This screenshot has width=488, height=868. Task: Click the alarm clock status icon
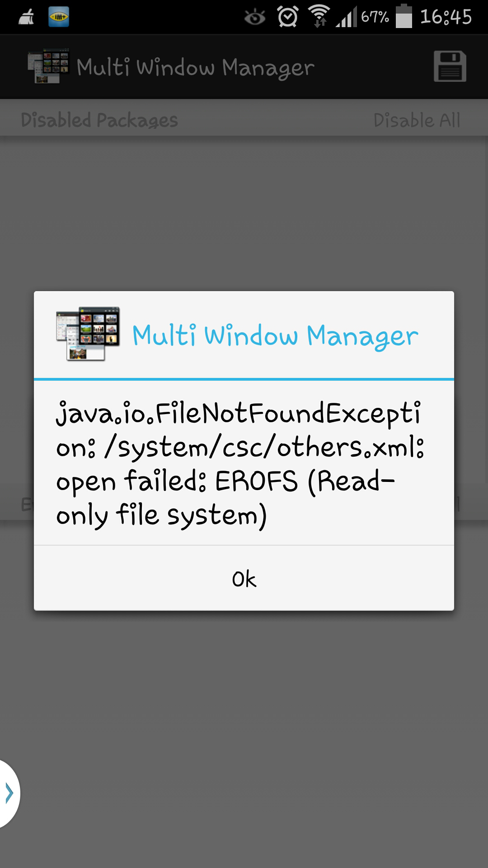[x=288, y=17]
